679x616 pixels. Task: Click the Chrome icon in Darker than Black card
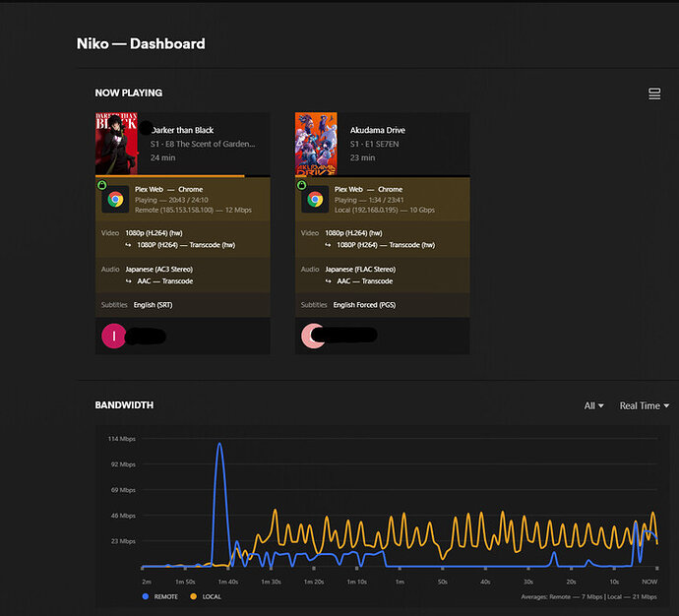point(115,200)
